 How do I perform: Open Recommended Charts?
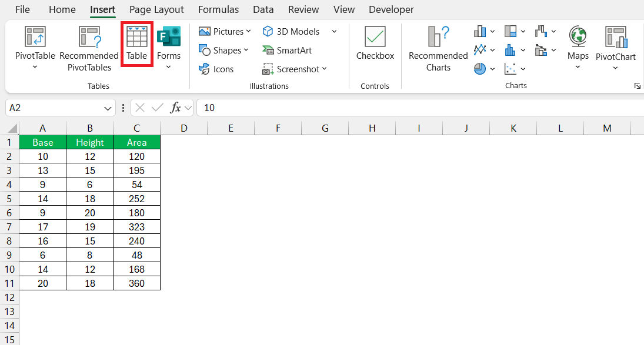[438, 49]
